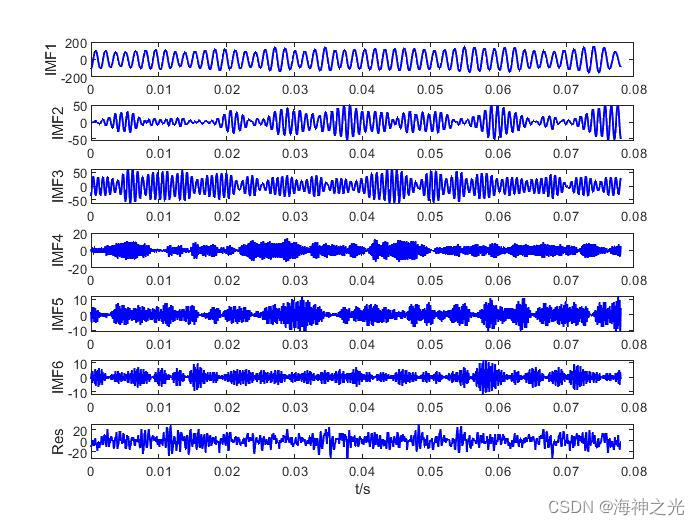Viewport: 700px width, 525px height.
Task: Click the IMF4 y-axis label
Action: (x=58, y=250)
